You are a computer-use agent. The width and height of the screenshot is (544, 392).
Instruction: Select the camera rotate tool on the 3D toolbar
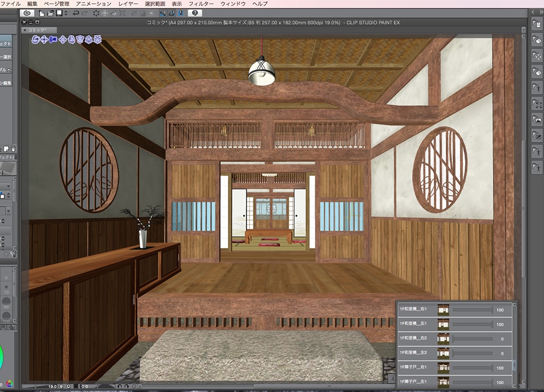click(x=34, y=40)
